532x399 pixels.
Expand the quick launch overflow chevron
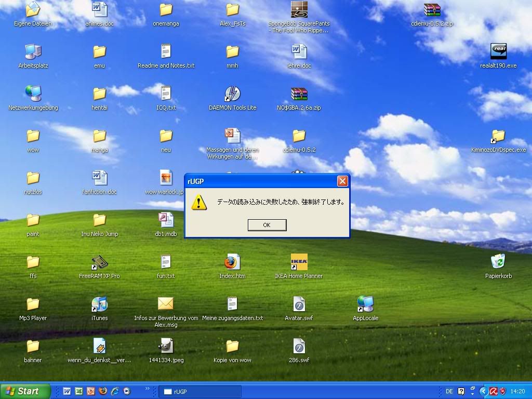(x=147, y=389)
